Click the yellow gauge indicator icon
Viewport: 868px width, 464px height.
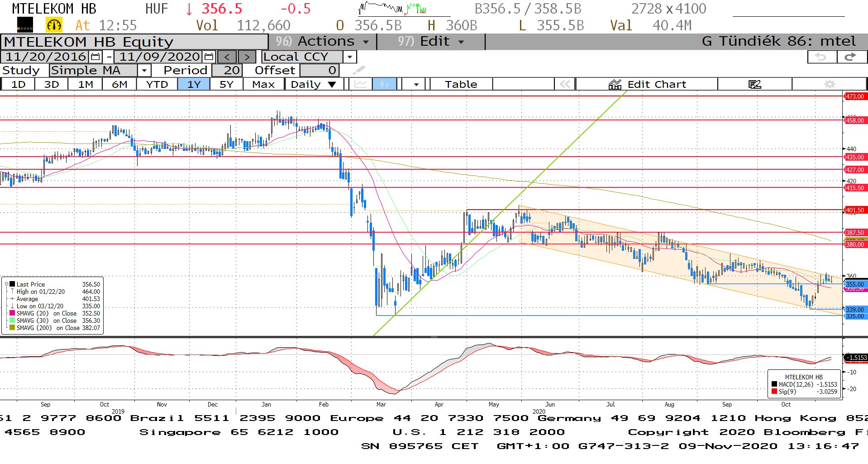[x=54, y=25]
